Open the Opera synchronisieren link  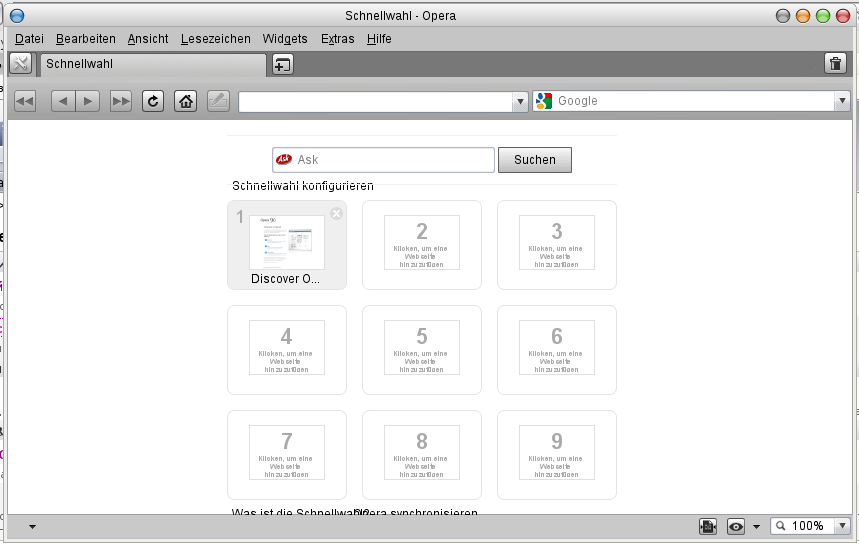[x=417, y=513]
